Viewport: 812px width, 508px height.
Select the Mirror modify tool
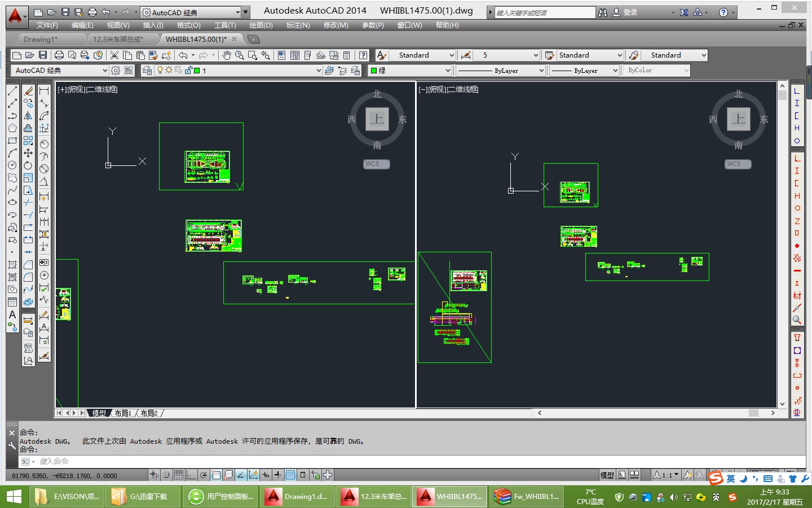click(x=28, y=116)
